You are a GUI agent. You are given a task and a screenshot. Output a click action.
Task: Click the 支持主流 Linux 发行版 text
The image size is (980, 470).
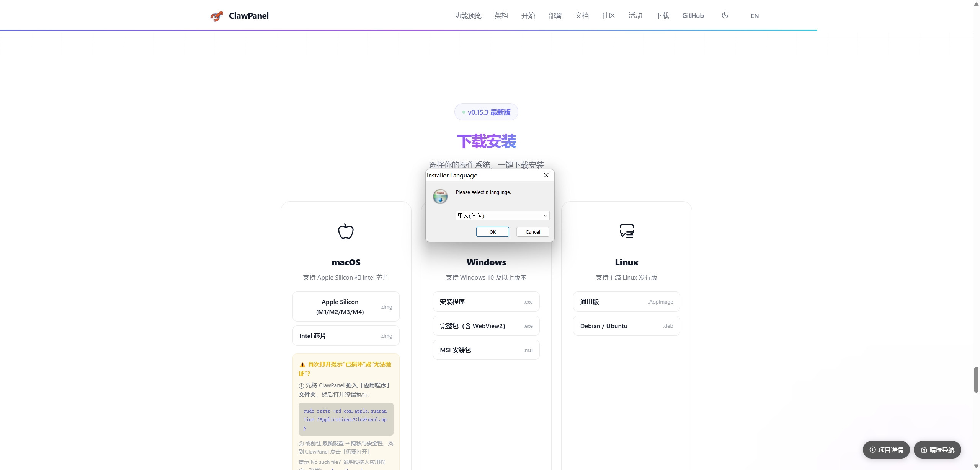tap(627, 277)
